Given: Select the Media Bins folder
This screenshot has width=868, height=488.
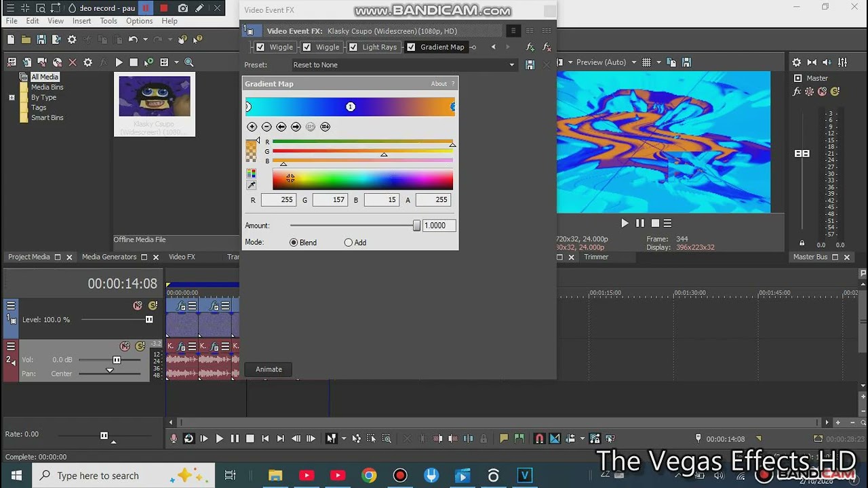Looking at the screenshot, I should [47, 87].
